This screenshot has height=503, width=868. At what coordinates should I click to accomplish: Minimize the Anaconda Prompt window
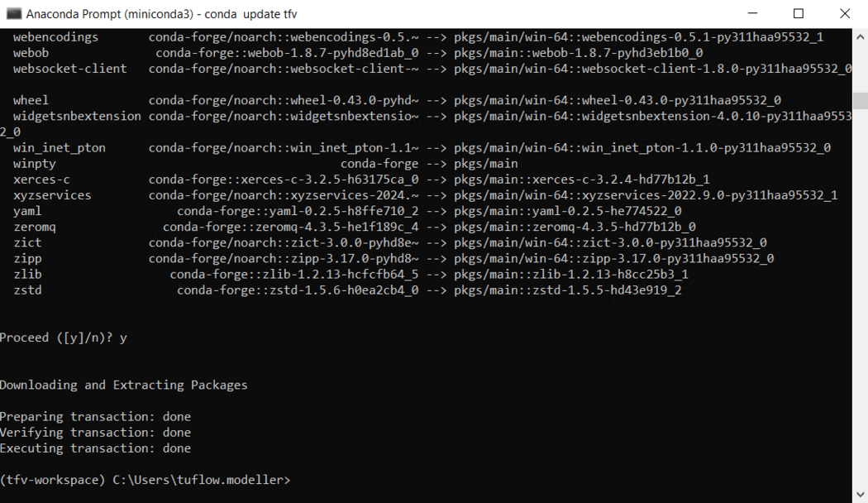point(754,13)
